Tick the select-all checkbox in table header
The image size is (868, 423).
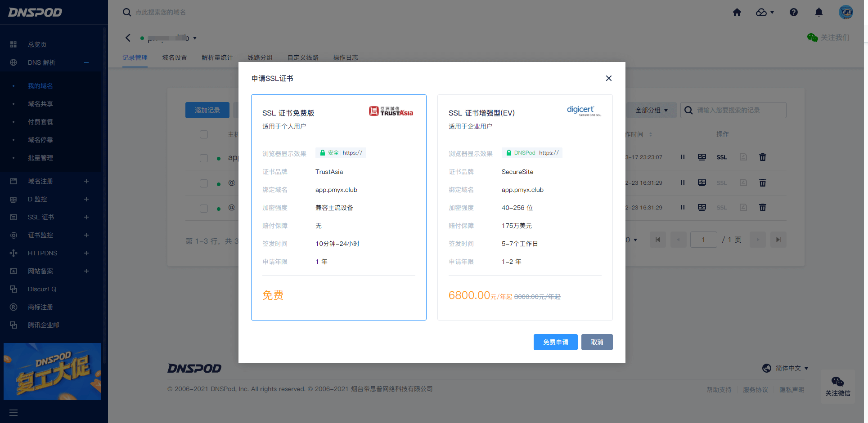(204, 134)
